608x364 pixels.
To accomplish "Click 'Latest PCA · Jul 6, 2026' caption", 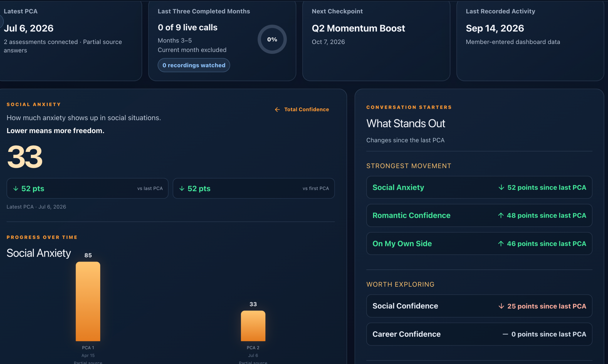I will point(36,207).
